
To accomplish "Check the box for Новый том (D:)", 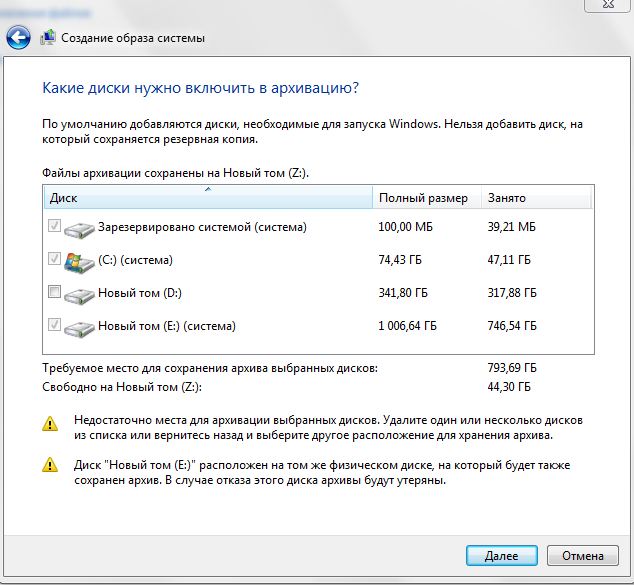I will pos(54,291).
